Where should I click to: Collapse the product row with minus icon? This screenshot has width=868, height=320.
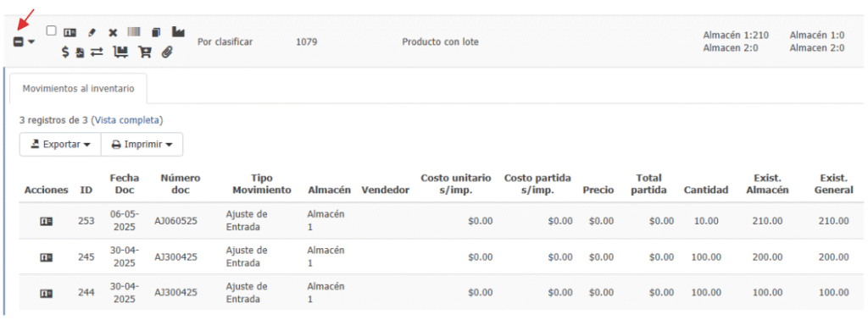point(19,41)
